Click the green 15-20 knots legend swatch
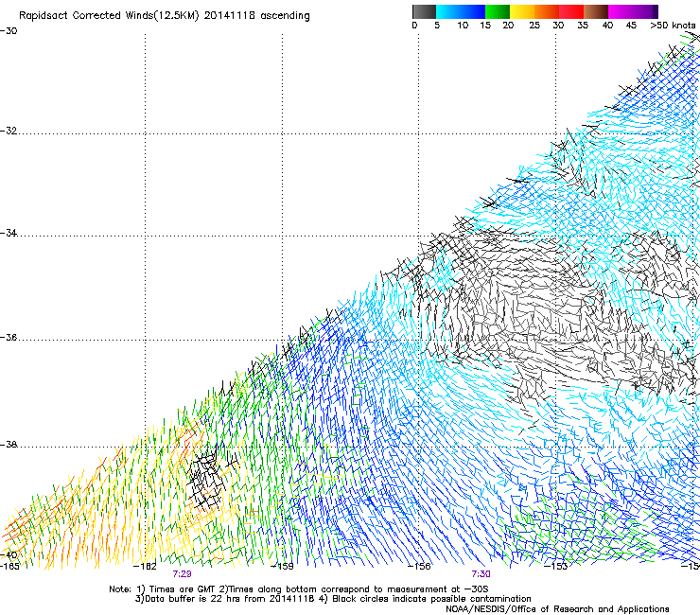The height and width of the screenshot is (615, 700). (x=498, y=11)
